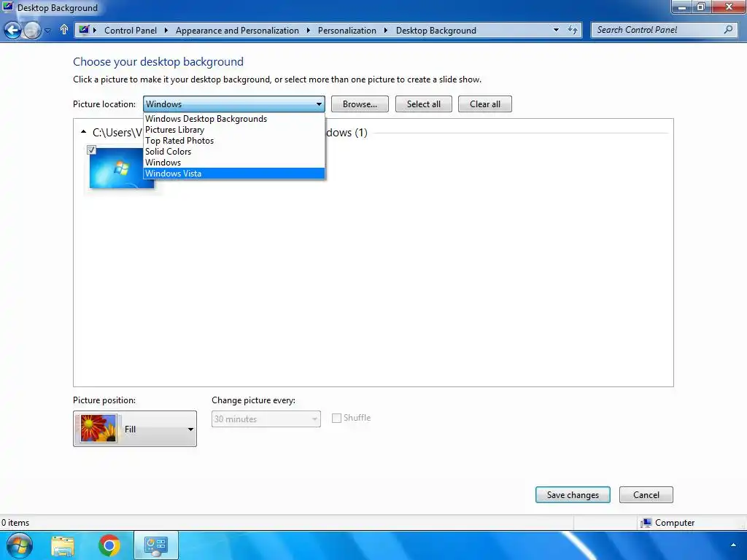
Task: Expand the arrow after Appearance and Personalization
Action: click(309, 31)
